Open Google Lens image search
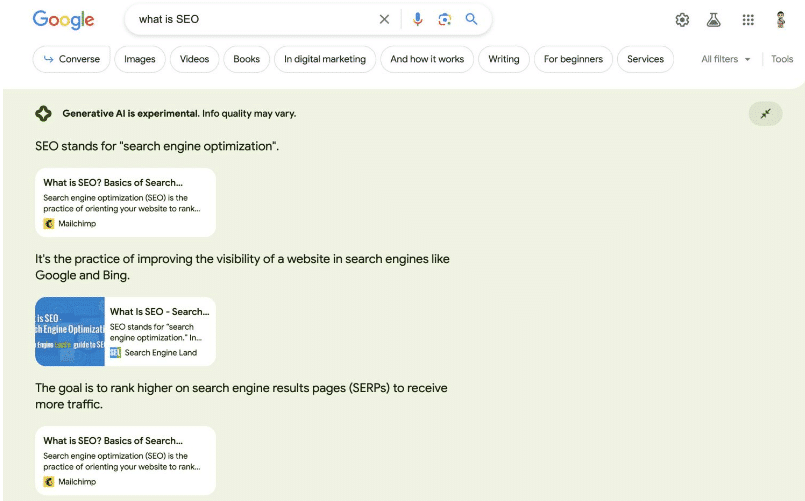 445,19
